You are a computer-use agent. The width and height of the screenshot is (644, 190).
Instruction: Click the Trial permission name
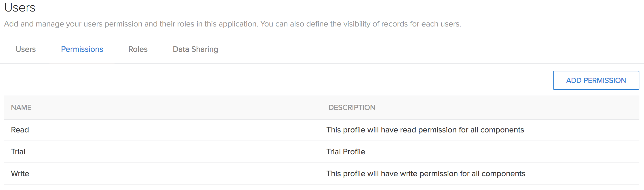pos(18,152)
